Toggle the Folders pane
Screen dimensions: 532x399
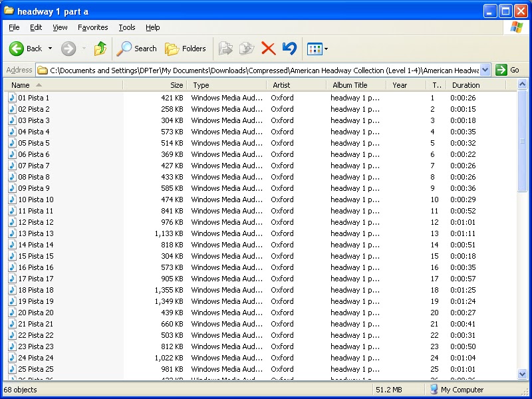coord(186,49)
